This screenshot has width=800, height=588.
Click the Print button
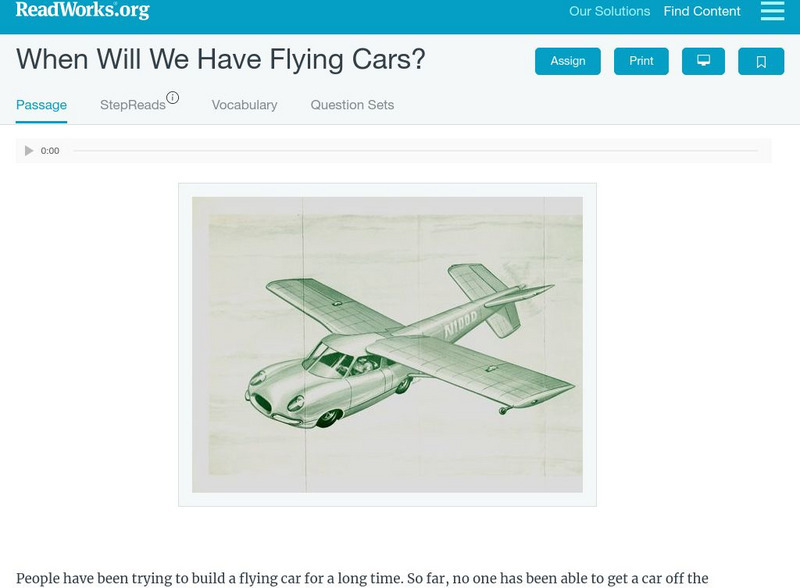tap(641, 61)
